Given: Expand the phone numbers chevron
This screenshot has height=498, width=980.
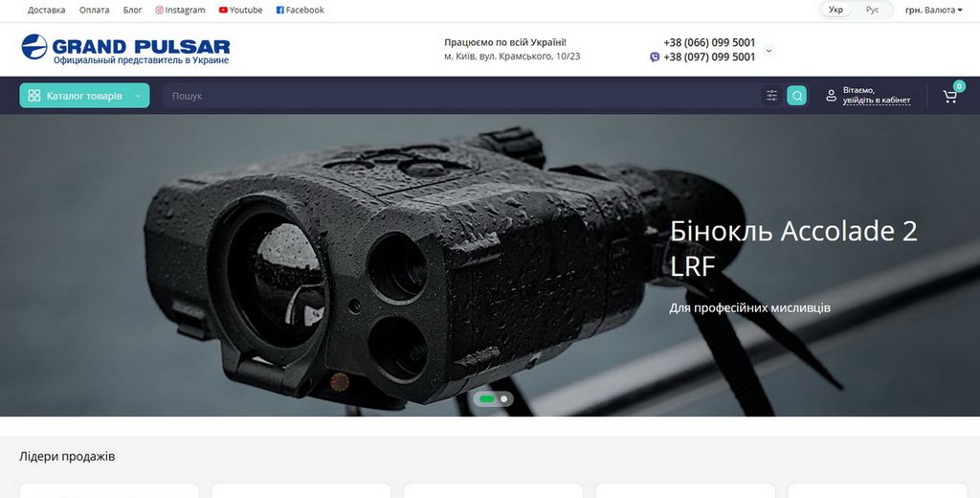Looking at the screenshot, I should click(768, 50).
